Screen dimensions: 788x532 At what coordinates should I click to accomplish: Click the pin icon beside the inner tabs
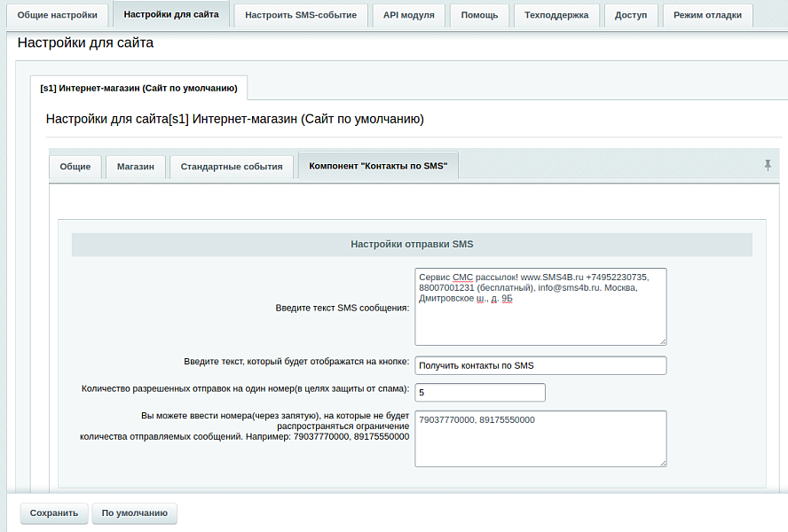point(768,166)
